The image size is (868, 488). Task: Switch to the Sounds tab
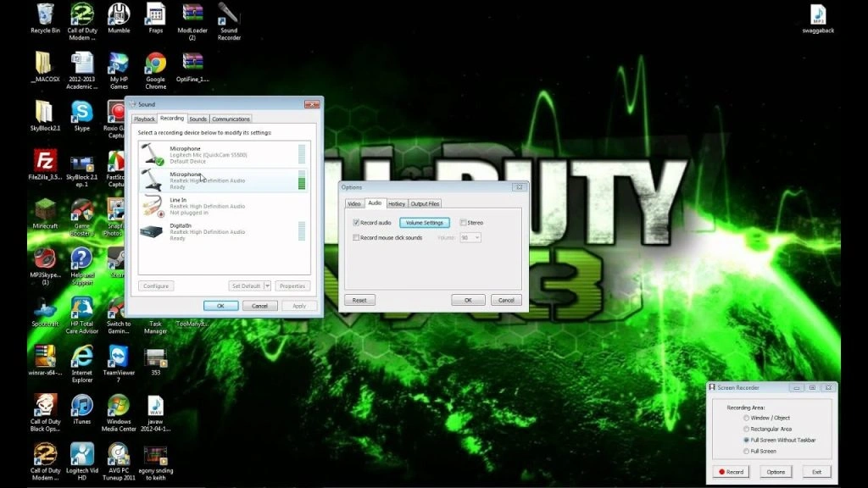tap(198, 119)
